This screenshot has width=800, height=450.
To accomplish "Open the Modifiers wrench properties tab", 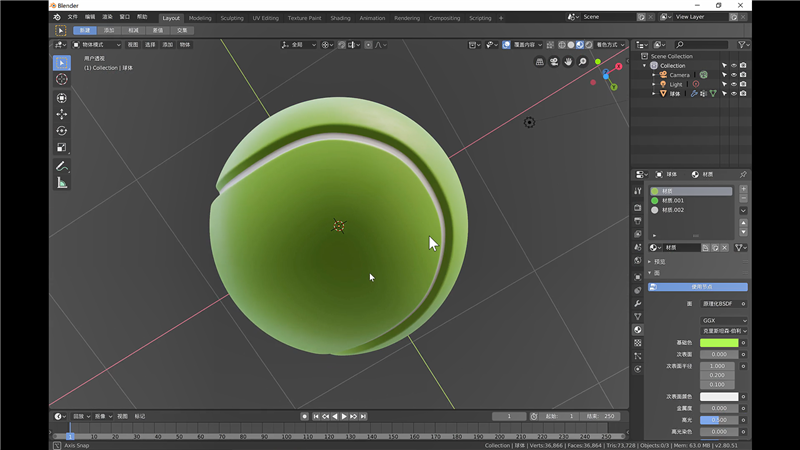I will point(638,304).
